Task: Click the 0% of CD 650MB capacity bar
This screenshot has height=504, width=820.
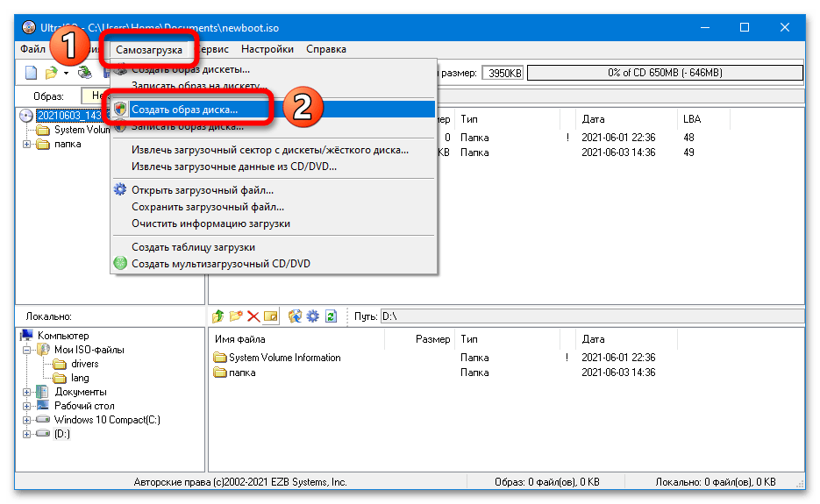Action: pos(665,73)
